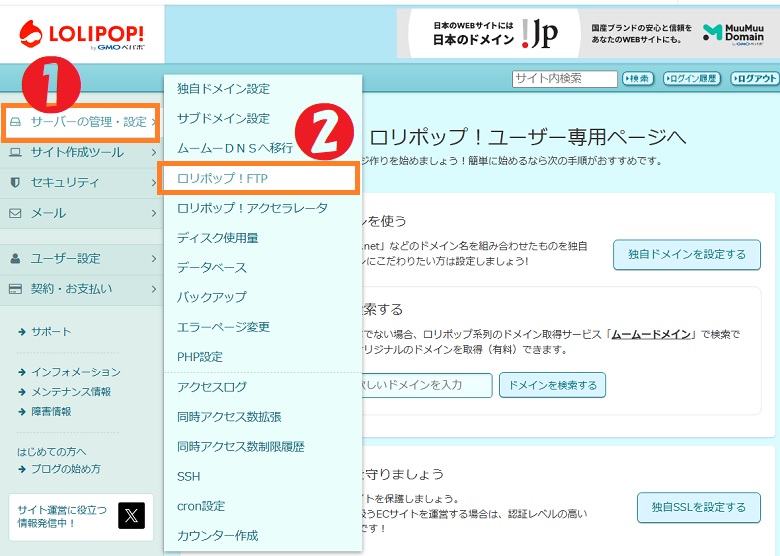The width and height of the screenshot is (780, 556).
Task: Click the サイト内検索 input field
Action: [565, 79]
